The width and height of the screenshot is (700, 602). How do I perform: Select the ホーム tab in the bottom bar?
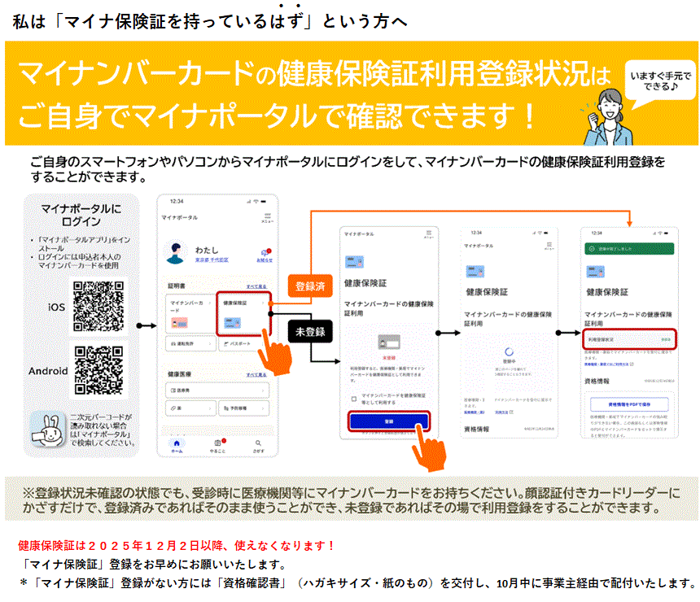pos(177,447)
